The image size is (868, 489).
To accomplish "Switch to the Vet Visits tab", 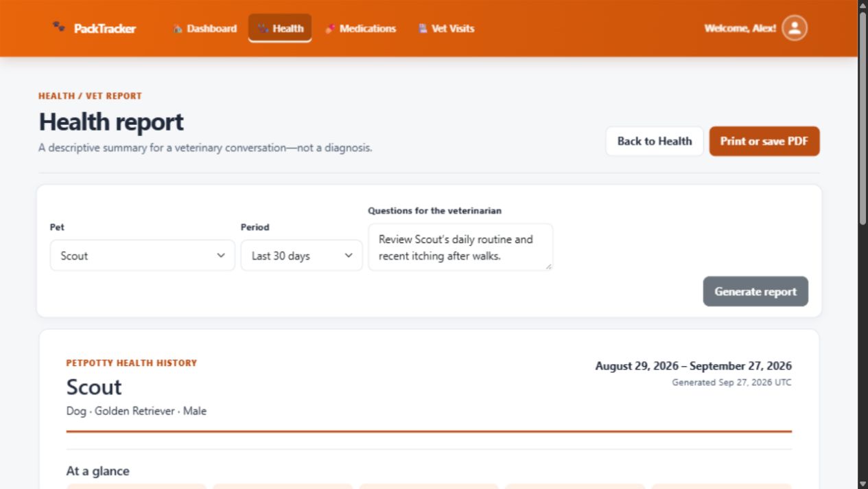I will 446,28.
